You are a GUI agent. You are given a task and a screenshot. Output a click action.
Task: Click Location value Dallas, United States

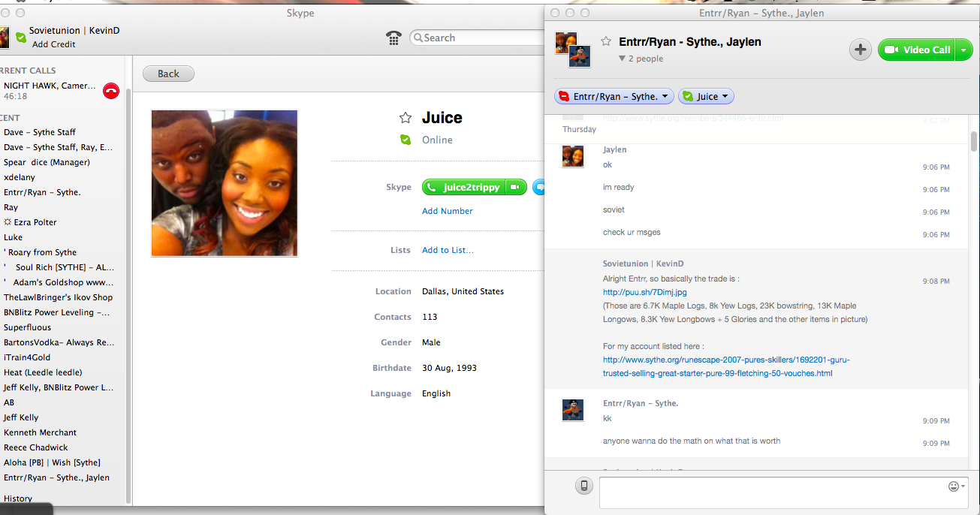click(463, 291)
